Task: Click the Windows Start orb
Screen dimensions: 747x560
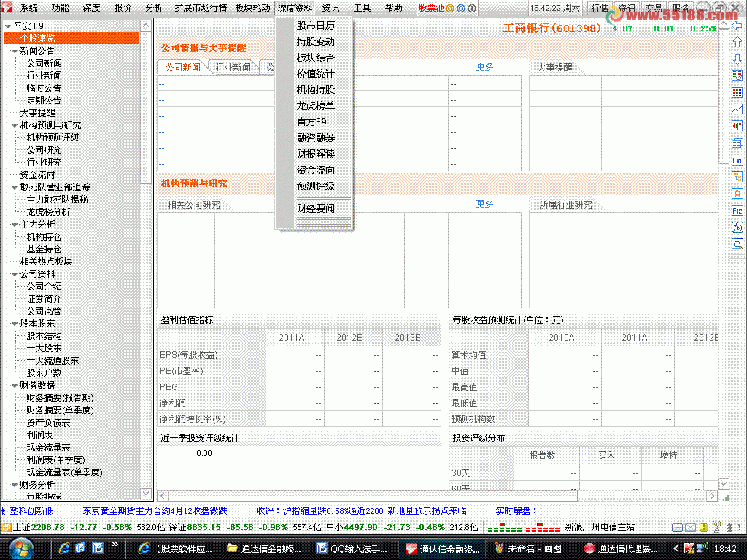Action: tap(20, 548)
